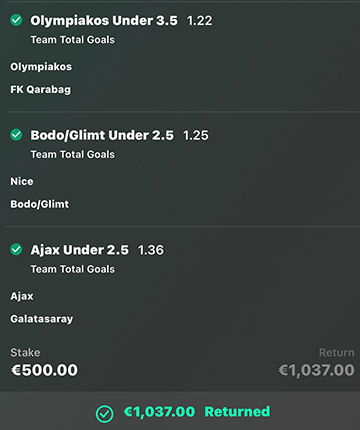Click the €500.00 stake amount
Screen dimensions: 360x430
pos(44,370)
